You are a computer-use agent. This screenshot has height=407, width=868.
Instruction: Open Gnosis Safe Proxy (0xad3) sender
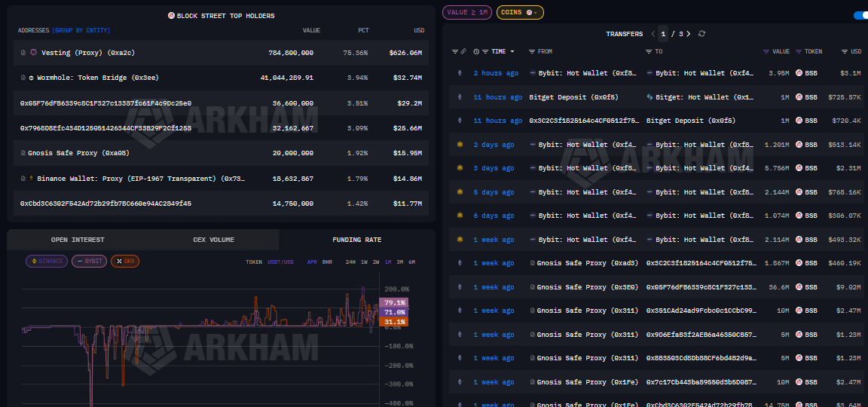tap(588, 264)
